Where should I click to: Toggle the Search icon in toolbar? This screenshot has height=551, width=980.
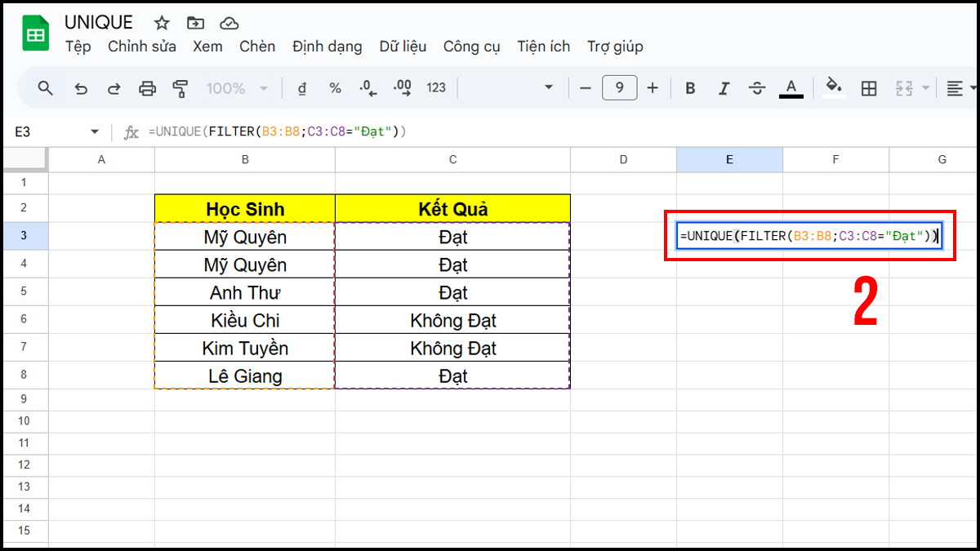(x=46, y=87)
